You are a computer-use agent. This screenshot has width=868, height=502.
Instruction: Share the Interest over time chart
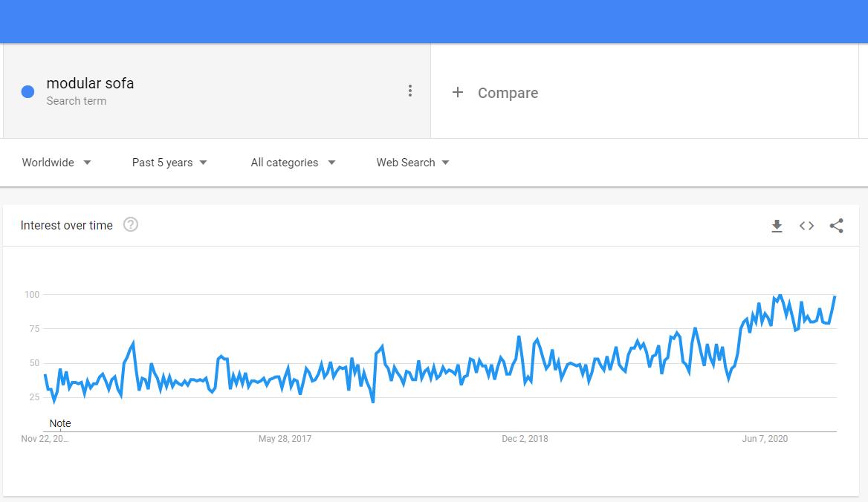pos(837,226)
